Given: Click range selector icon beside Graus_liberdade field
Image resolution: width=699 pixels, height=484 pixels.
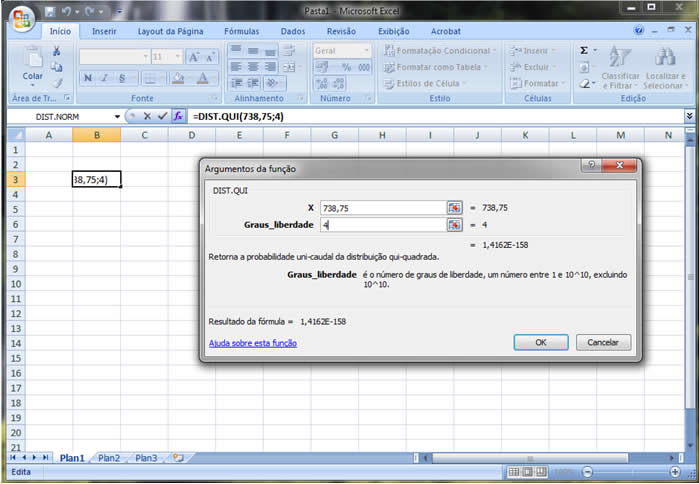Looking at the screenshot, I should pyautogui.click(x=454, y=225).
